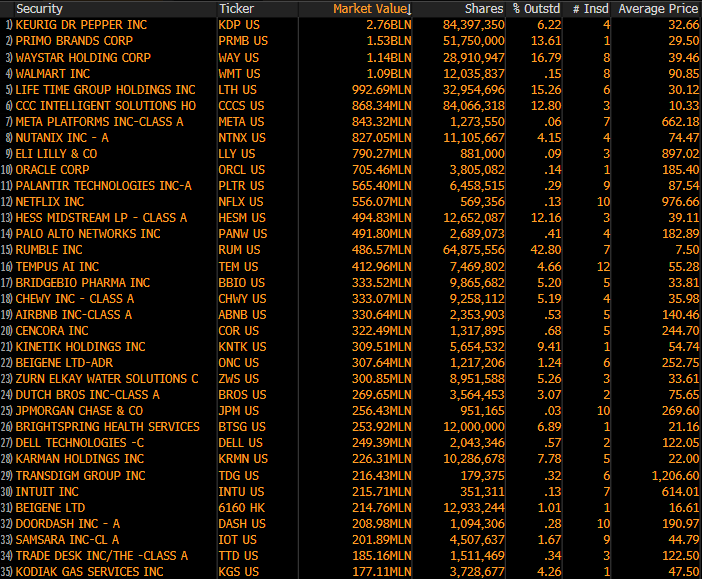Image resolution: width=702 pixels, height=579 pixels.
Task: Click the DELL US ticker
Action: (241, 443)
